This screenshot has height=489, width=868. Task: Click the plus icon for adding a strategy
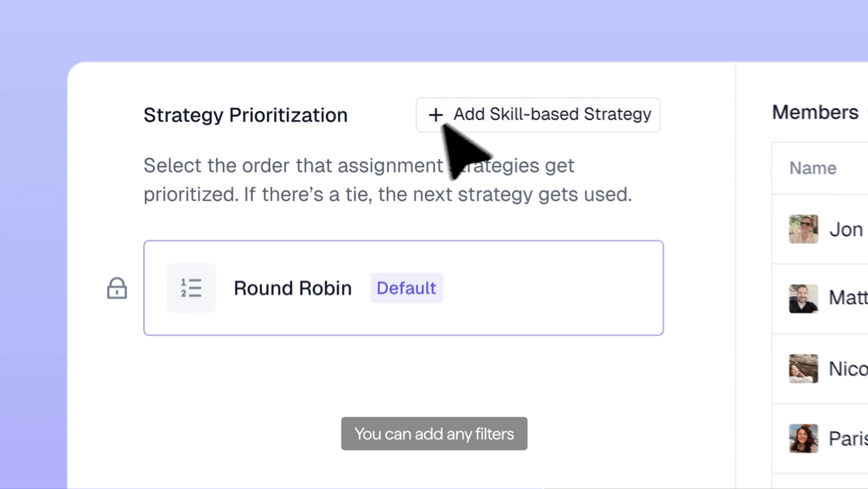click(x=435, y=115)
